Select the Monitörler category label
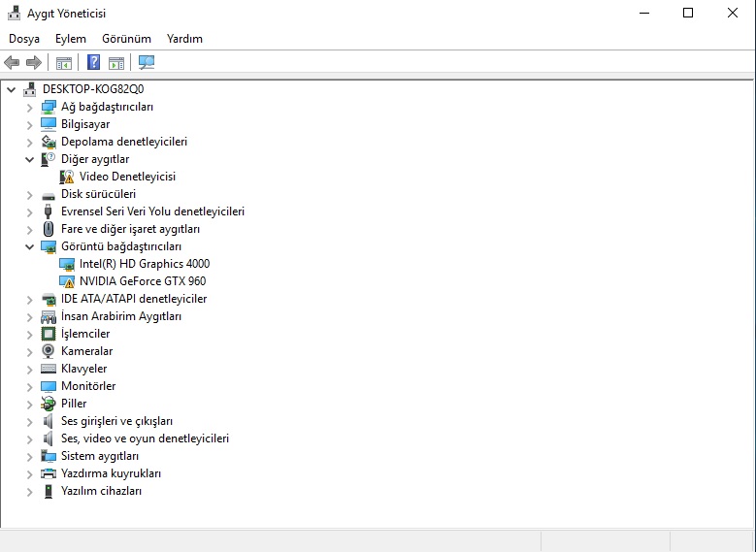The image size is (756, 552). 88,386
